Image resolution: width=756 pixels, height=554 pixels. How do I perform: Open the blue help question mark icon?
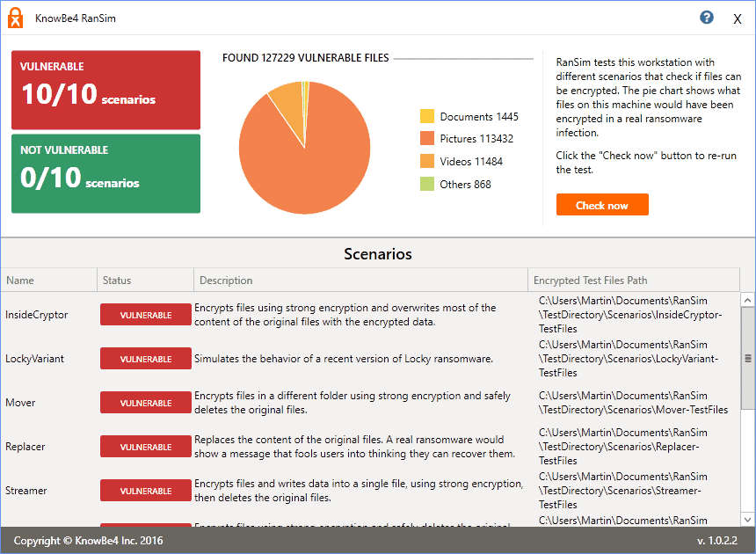coord(706,17)
